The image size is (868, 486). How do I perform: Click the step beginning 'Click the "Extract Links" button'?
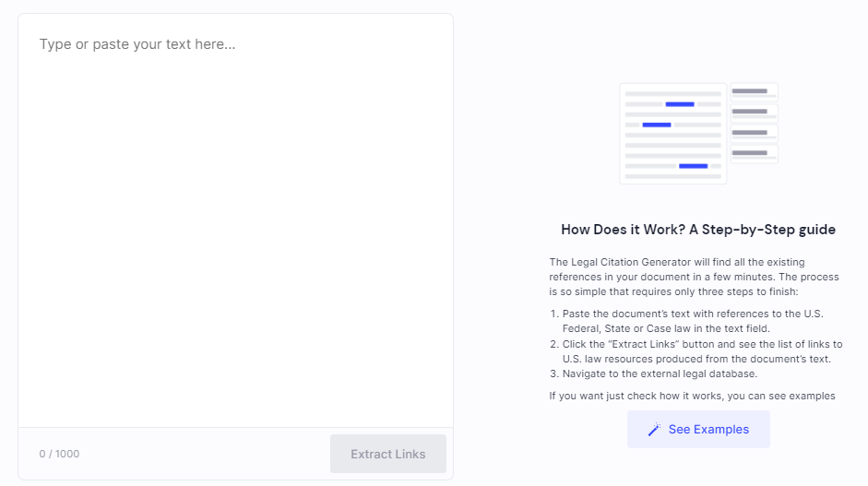click(x=703, y=351)
